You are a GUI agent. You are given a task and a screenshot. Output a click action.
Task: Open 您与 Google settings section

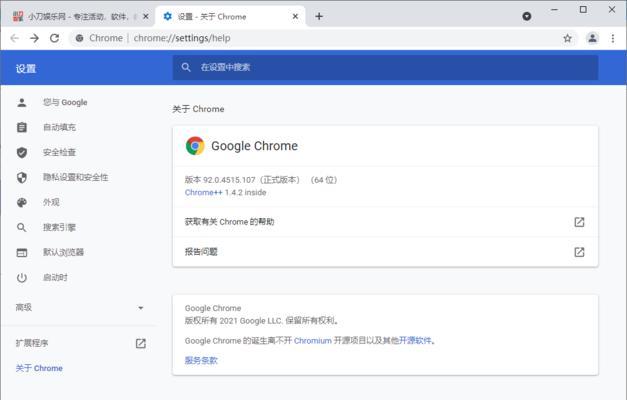(65, 102)
